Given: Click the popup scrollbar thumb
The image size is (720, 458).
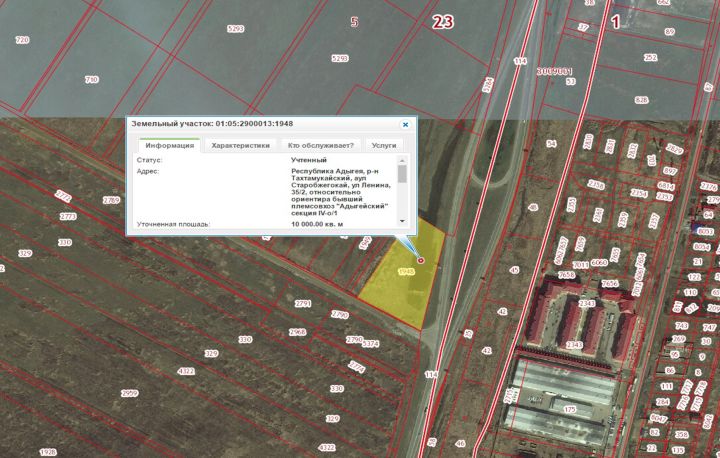Looking at the screenshot, I should (x=402, y=174).
